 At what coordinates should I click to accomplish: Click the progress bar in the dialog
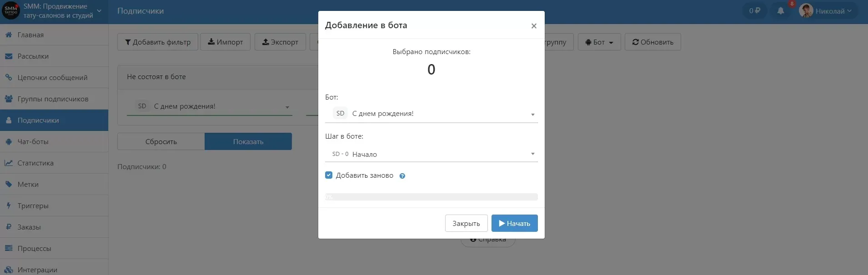coord(431,197)
